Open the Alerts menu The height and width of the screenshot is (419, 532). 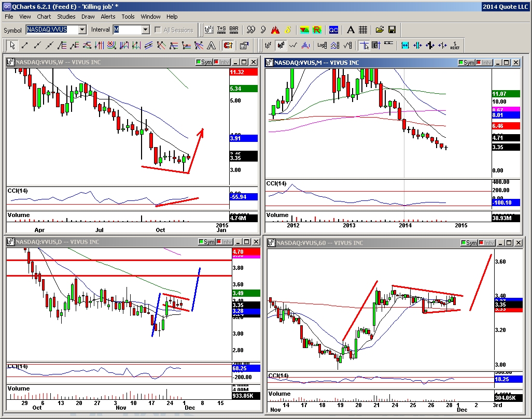pyautogui.click(x=108, y=17)
